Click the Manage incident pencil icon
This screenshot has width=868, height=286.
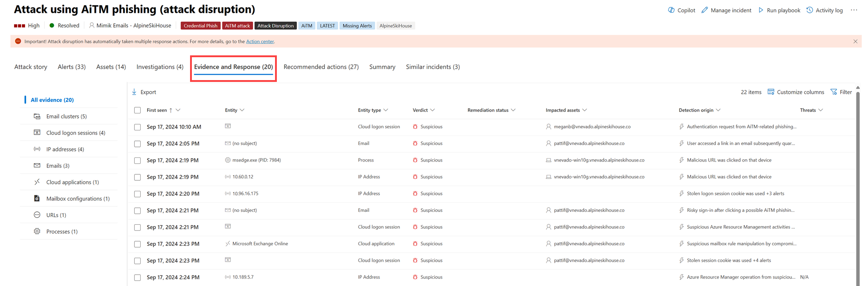pyautogui.click(x=704, y=10)
